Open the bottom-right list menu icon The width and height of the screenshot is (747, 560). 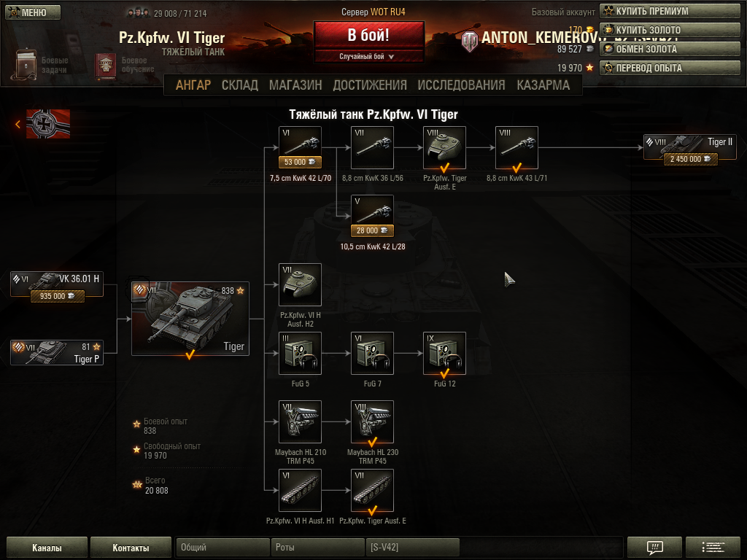(713, 547)
